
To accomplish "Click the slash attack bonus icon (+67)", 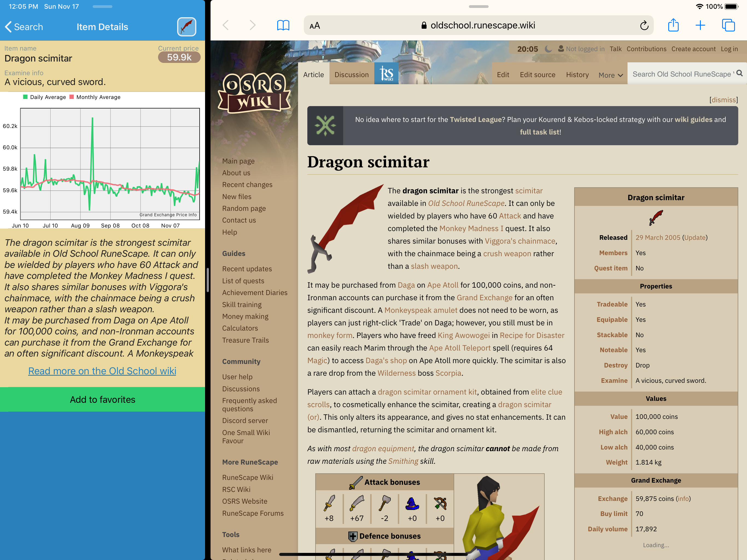I will [357, 503].
